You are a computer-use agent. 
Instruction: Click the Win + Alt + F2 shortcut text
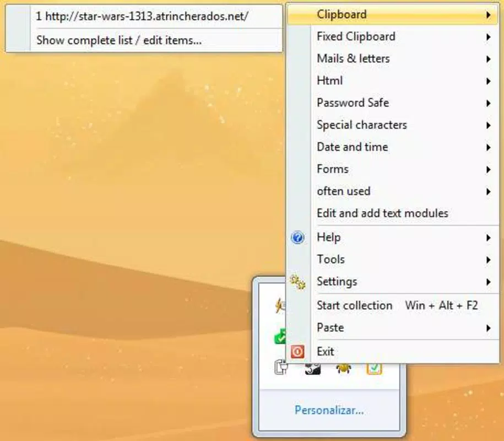click(x=441, y=305)
